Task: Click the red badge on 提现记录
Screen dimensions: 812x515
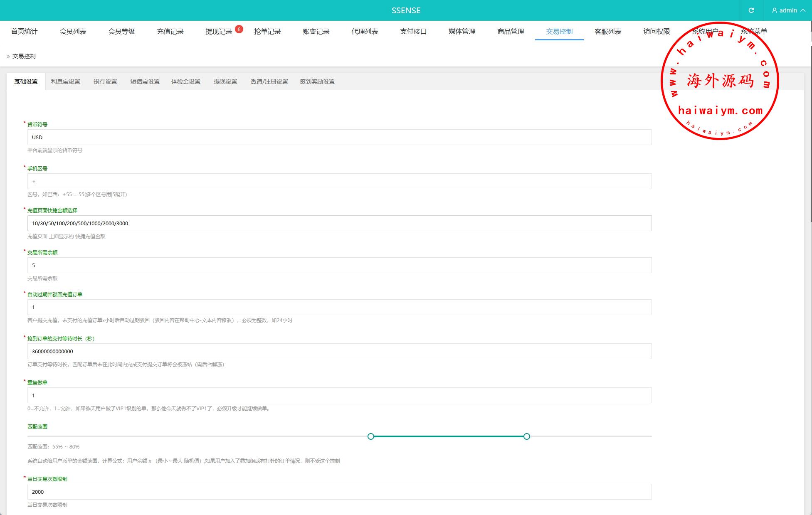Action: coord(239,29)
